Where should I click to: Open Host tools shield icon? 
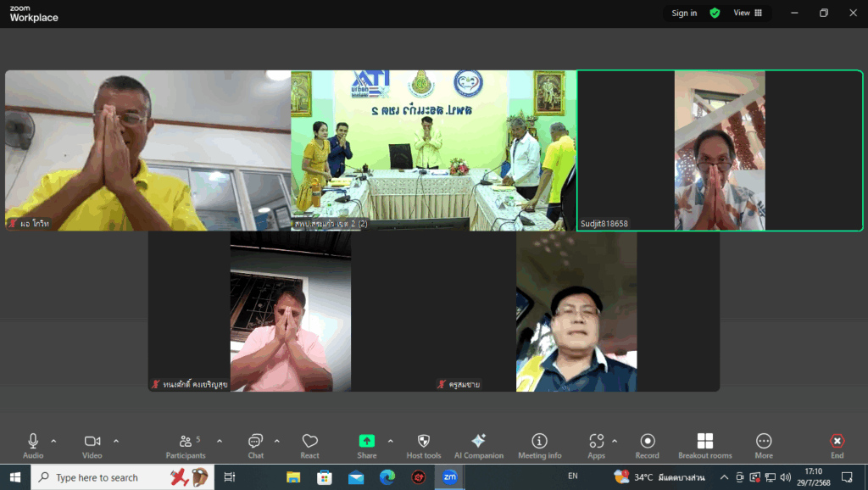[x=424, y=445]
